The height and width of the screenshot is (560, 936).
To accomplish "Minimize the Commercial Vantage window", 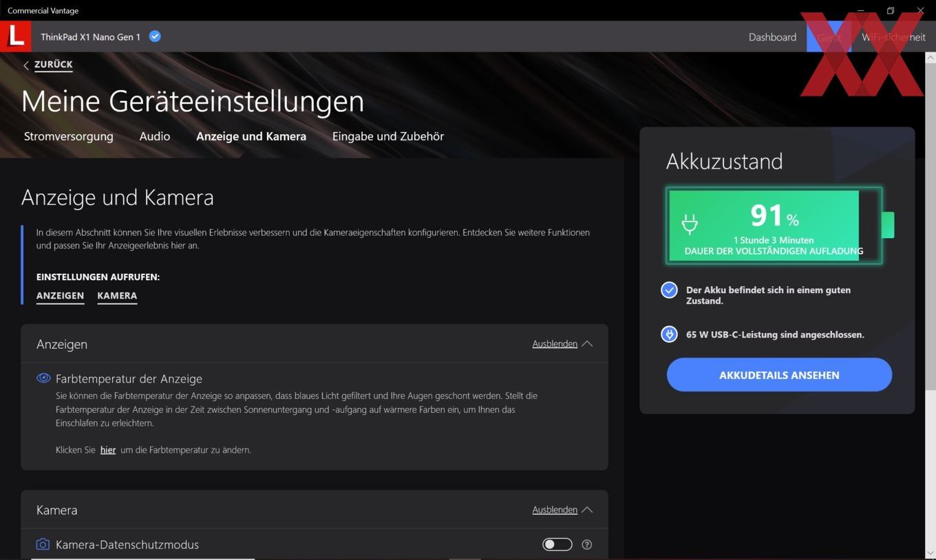I will point(860,10).
